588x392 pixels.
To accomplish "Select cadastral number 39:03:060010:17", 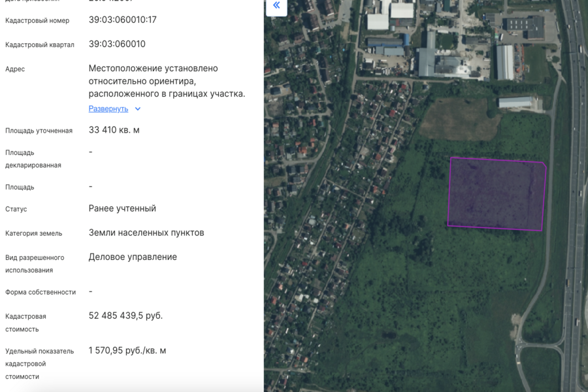I will pyautogui.click(x=123, y=20).
